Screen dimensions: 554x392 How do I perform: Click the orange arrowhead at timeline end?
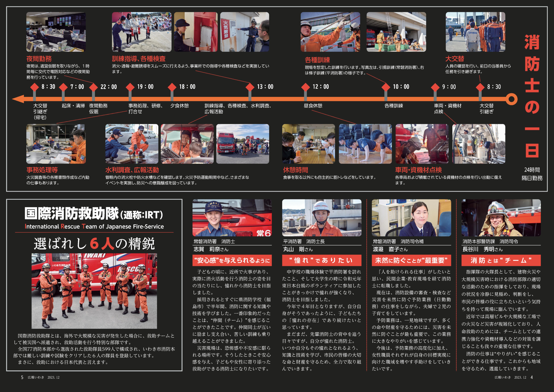18,99
